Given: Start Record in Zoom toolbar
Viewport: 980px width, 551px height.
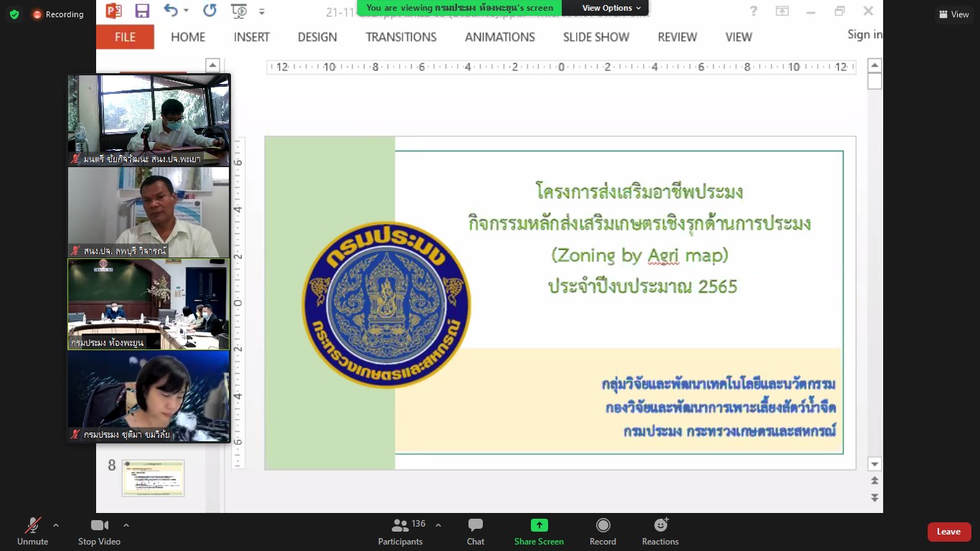Looking at the screenshot, I should pos(603,531).
